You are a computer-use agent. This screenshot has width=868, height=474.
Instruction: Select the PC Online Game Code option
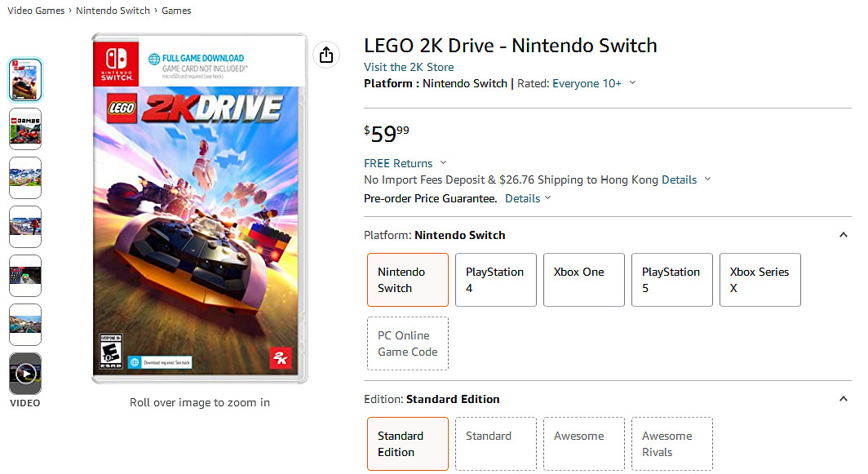(x=407, y=343)
